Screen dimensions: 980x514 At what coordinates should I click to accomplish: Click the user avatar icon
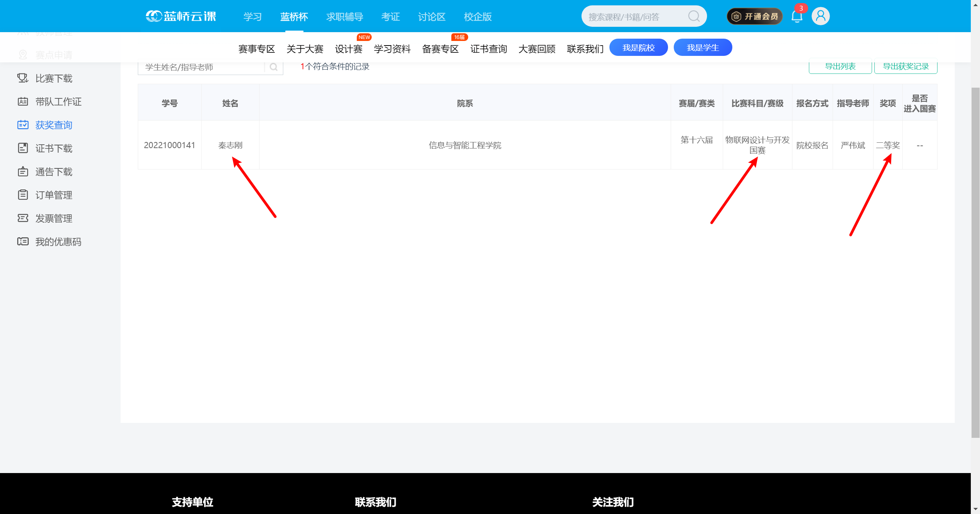820,16
